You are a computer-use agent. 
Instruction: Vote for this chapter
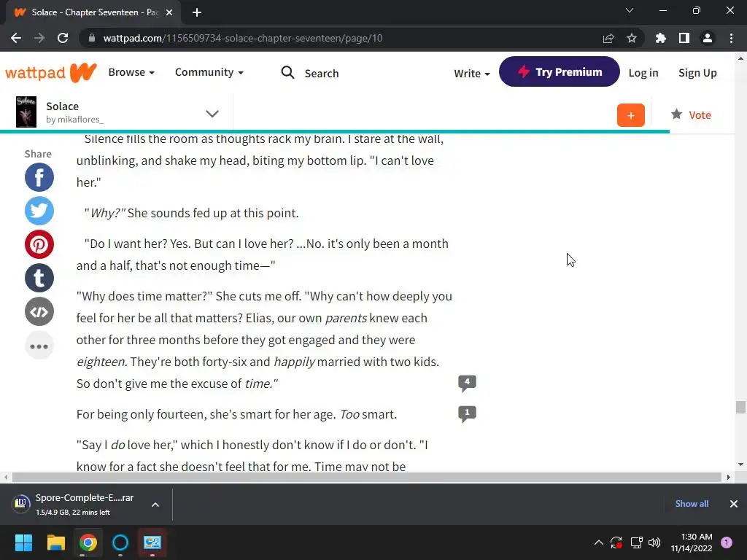pyautogui.click(x=691, y=114)
